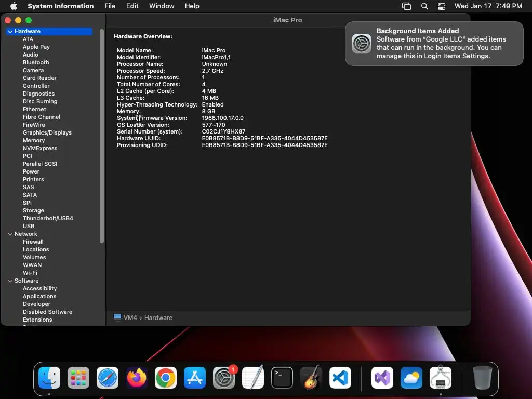The width and height of the screenshot is (532, 399).
Task: Select USB in the sidebar
Action: 29,227
